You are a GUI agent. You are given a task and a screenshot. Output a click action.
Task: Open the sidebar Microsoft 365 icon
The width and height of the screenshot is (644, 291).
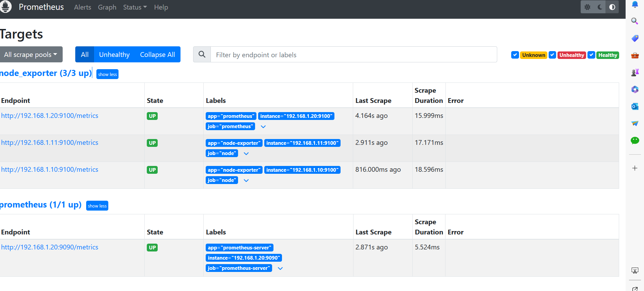click(635, 89)
